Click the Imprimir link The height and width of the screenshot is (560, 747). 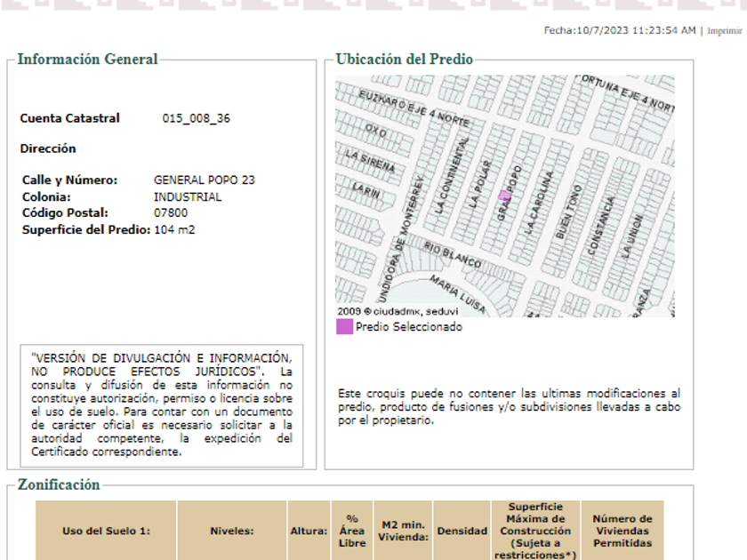click(x=724, y=31)
